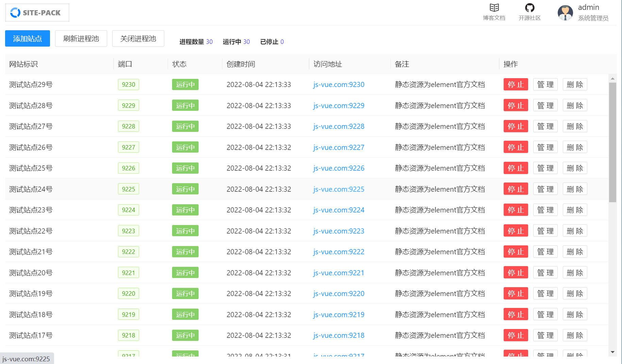622x364 pixels.
Task: Stop 测试站点20号 with the 停止 button
Action: coord(516,273)
